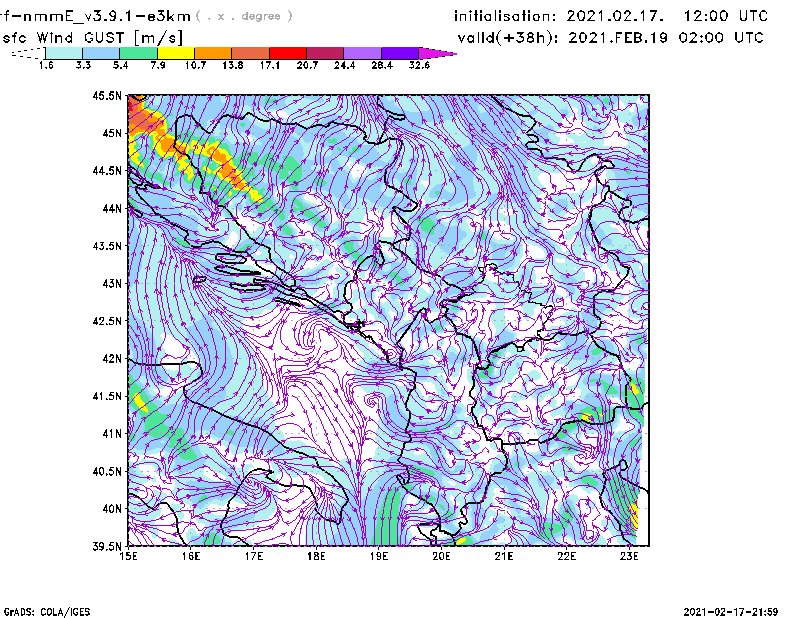Click the '17E' longitude label
This screenshot has width=800, height=618.
254,556
